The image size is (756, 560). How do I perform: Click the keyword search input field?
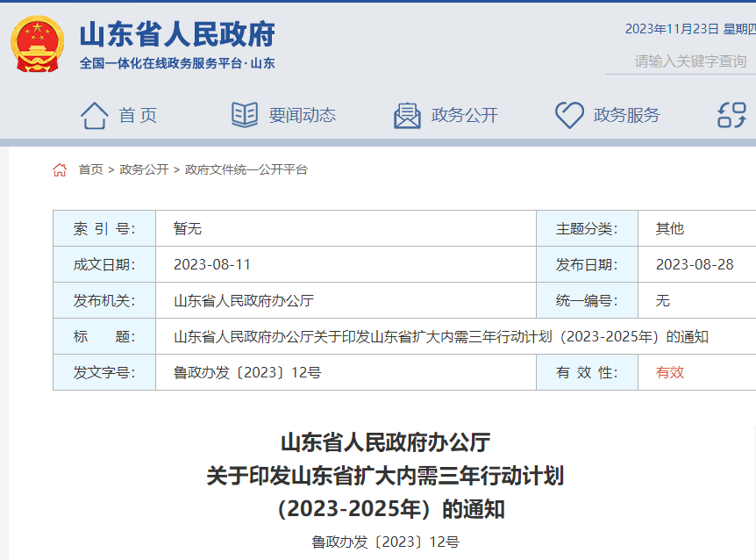[688, 61]
